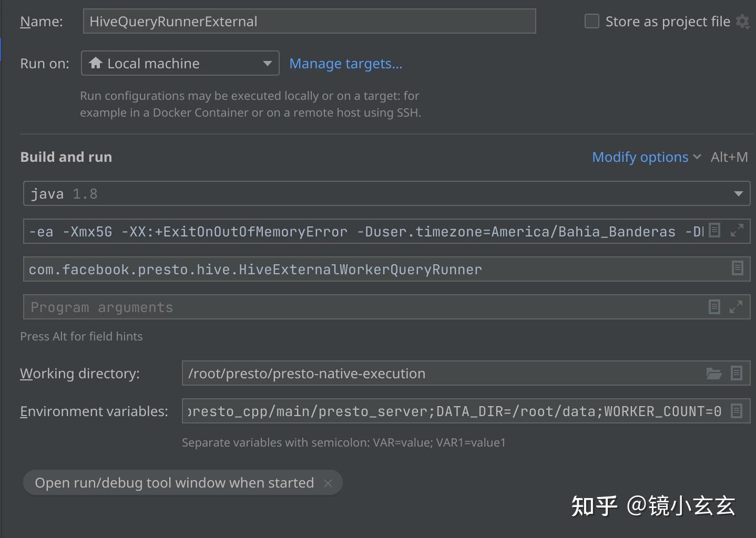Expand the Program arguments field
756x538 pixels.
736,307
